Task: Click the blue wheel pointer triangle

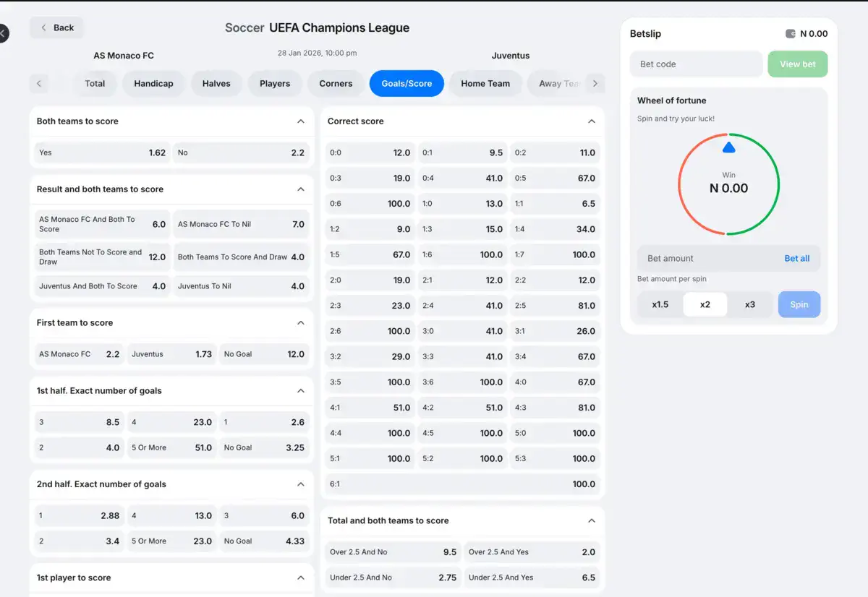Action: [x=728, y=147]
